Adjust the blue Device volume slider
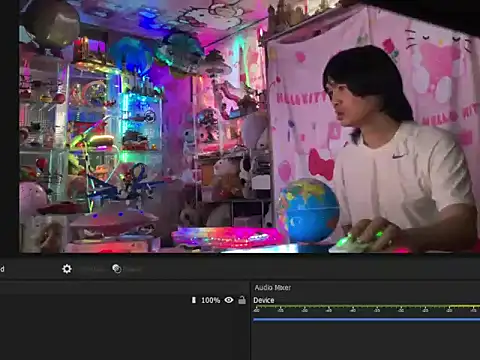Image resolution: width=480 pixels, height=360 pixels. pos(367,319)
